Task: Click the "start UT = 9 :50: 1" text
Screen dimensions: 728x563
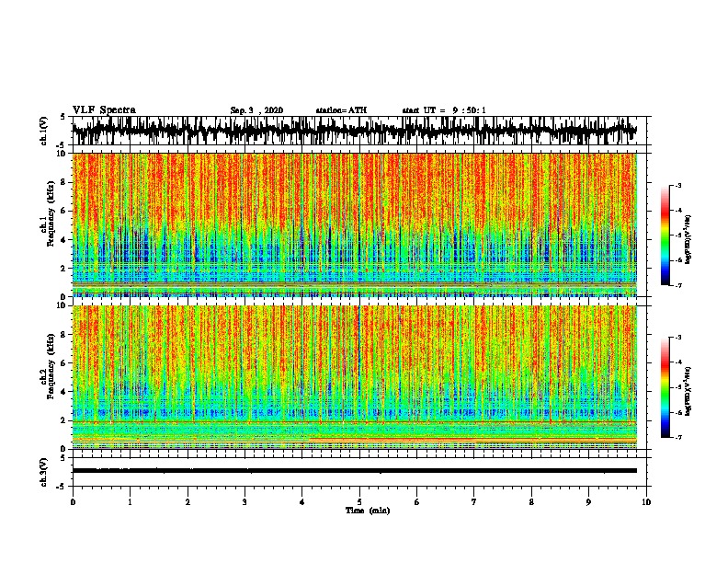Action: (x=444, y=110)
